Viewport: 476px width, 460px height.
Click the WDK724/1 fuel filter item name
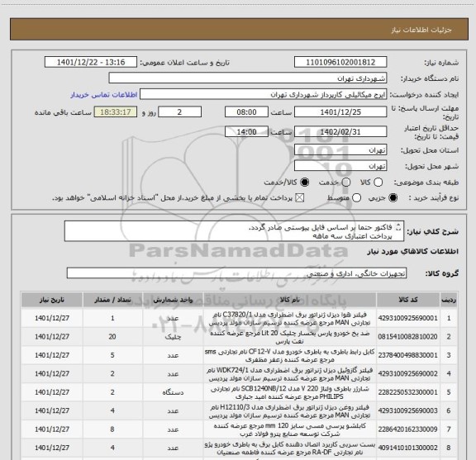(x=289, y=374)
